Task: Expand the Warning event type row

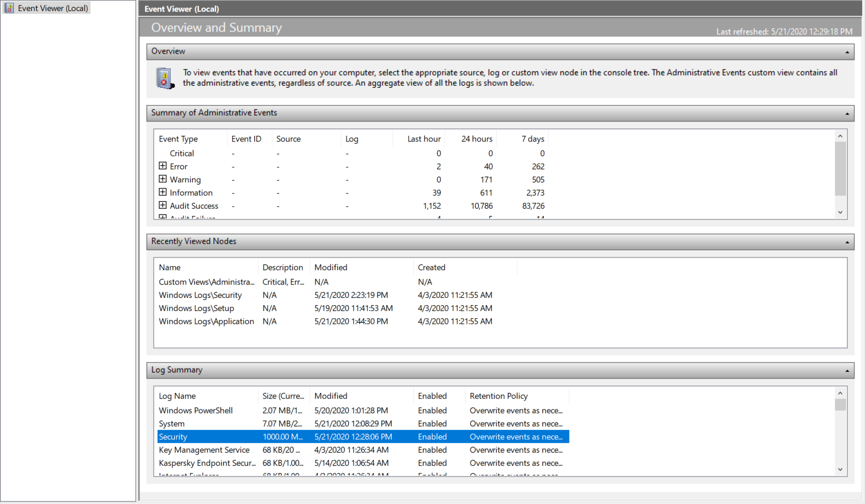Action: (162, 179)
